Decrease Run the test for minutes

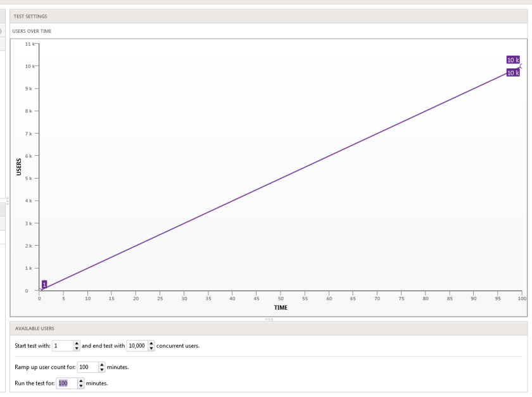click(81, 386)
